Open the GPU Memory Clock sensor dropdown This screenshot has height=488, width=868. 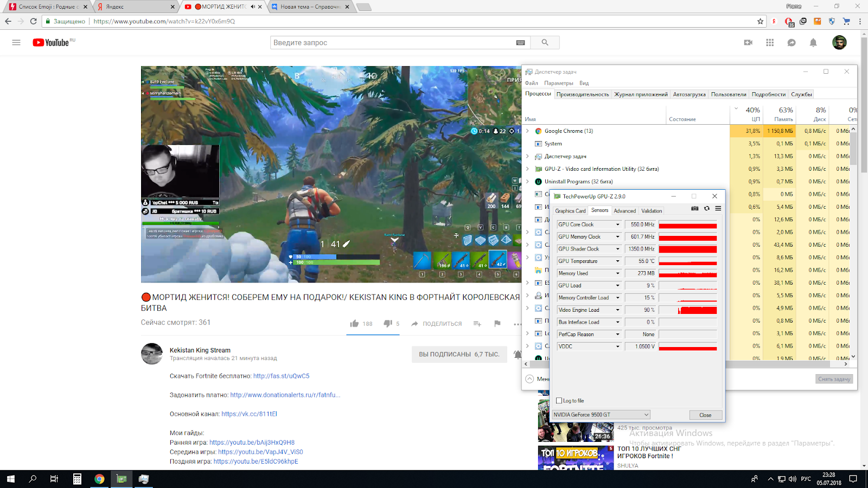617,236
